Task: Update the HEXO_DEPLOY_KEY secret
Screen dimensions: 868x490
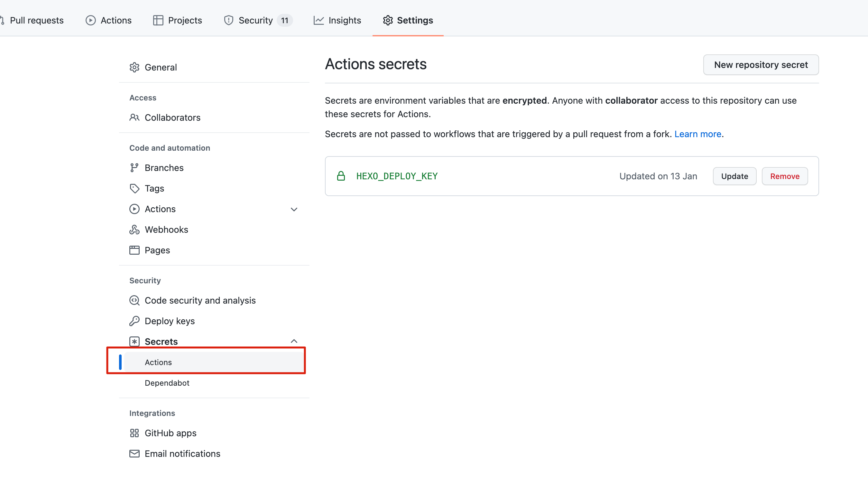Action: [x=734, y=176]
